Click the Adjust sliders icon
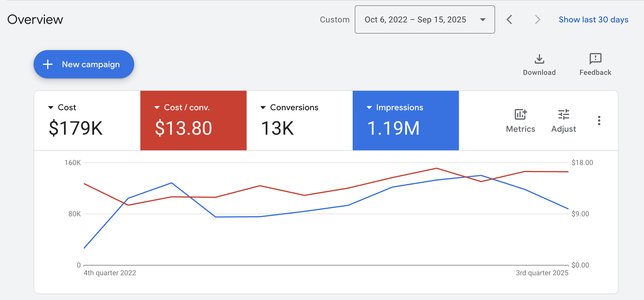Viewport: 644px width, 300px height. click(563, 115)
